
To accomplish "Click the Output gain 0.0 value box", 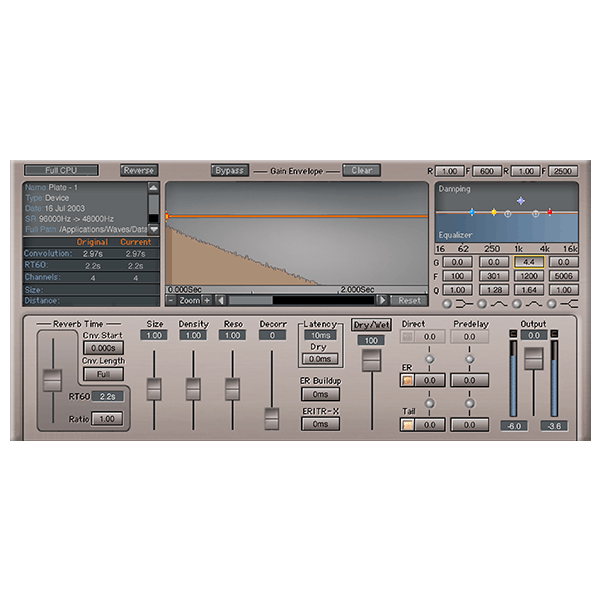I will pyautogui.click(x=533, y=336).
